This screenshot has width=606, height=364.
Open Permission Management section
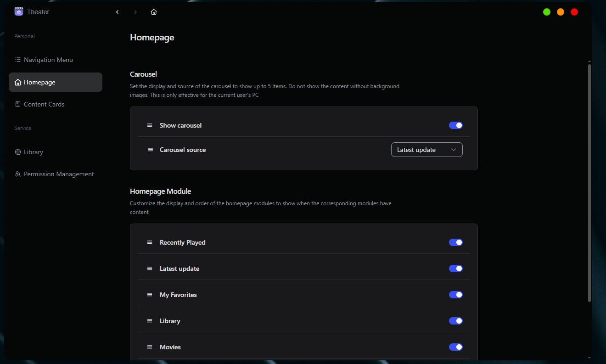coord(56,174)
